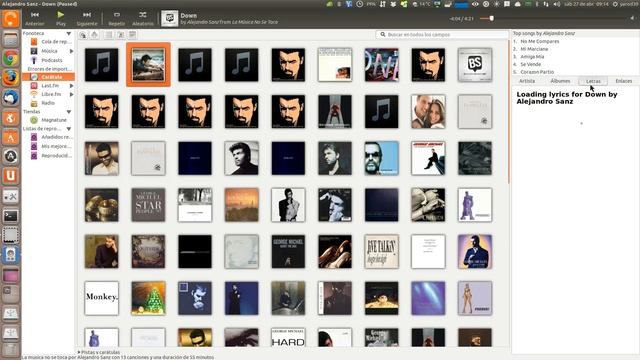640x360 pixels.
Task: Click 'Corazón Partío' in top songs
Action: (x=537, y=72)
